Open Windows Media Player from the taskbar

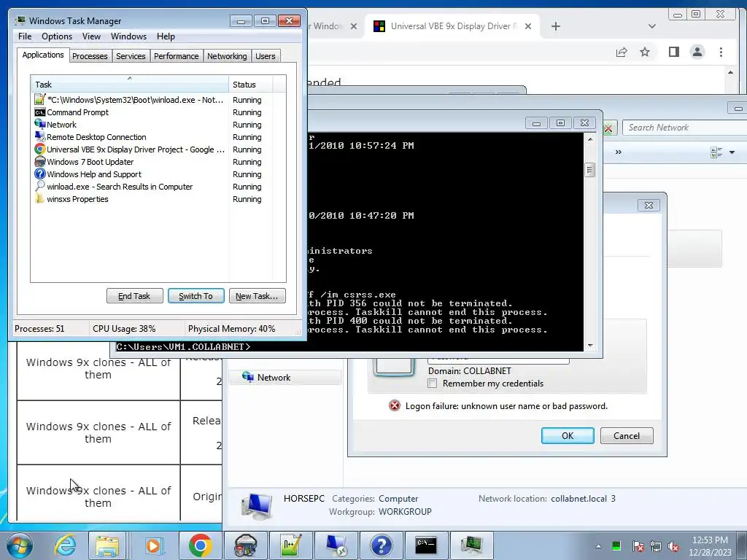tap(153, 545)
